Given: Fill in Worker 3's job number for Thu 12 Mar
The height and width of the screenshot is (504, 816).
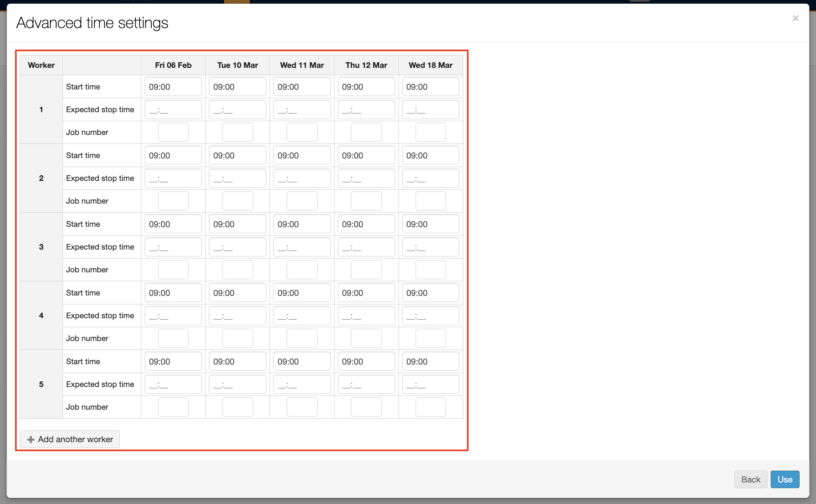Looking at the screenshot, I should 366,269.
